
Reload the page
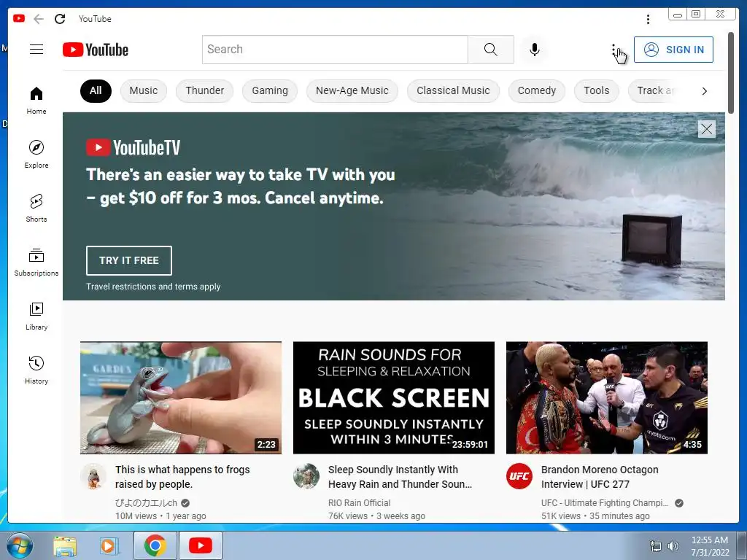coord(60,19)
